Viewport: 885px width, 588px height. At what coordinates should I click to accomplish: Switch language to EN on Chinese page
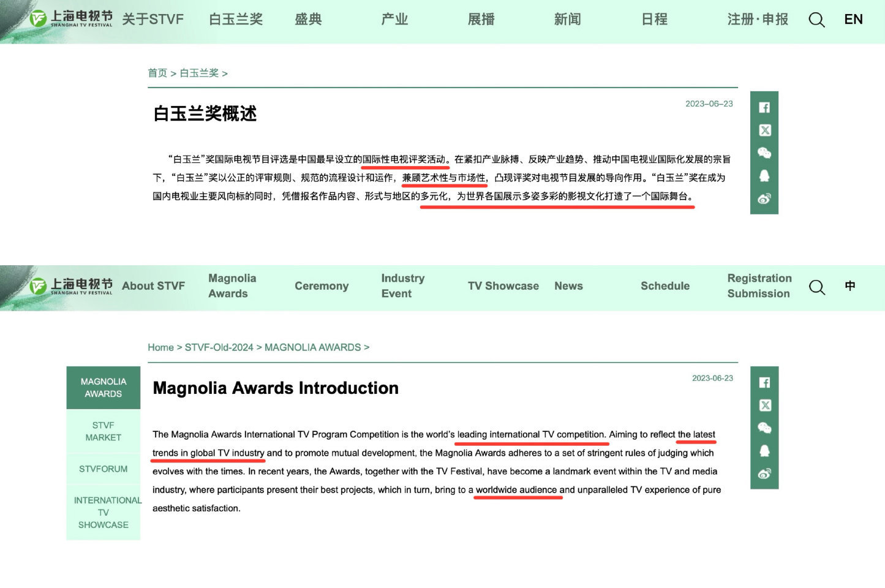point(853,20)
